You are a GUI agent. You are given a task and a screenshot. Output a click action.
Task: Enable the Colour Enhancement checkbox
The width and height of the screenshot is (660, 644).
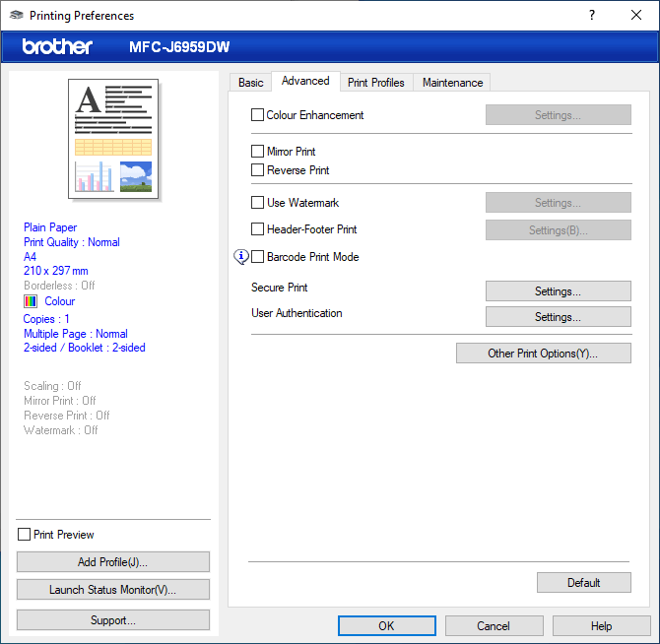(258, 115)
